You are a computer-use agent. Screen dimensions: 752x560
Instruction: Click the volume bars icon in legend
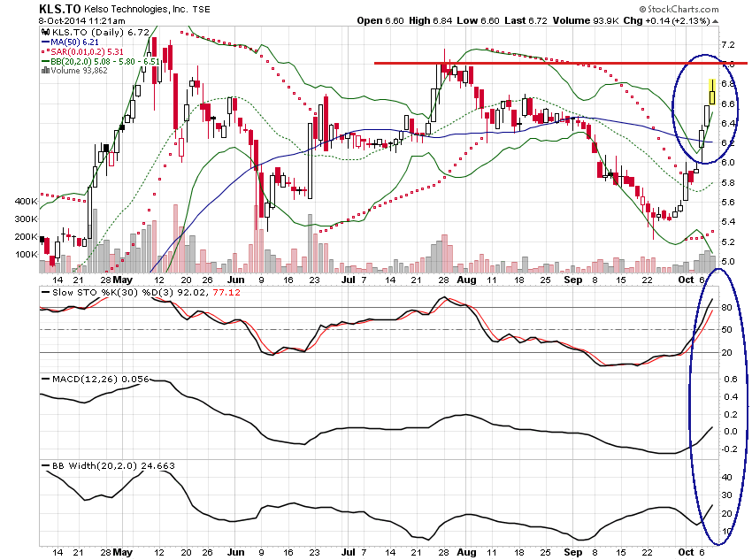tap(45, 71)
